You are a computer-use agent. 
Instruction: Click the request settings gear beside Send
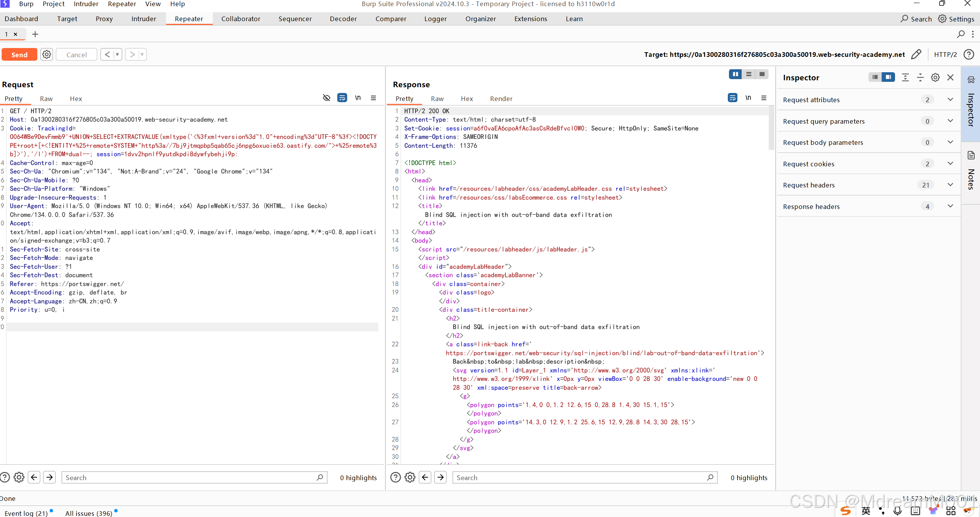[x=47, y=55]
